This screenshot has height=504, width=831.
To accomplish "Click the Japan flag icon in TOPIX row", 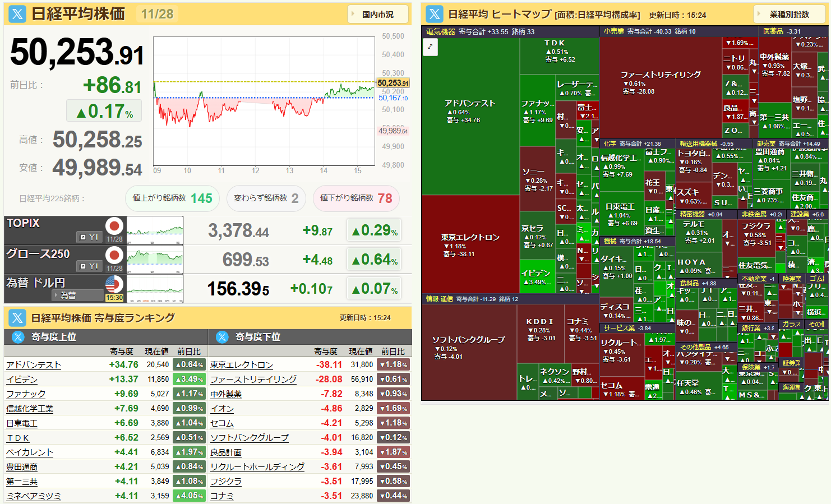I will click(x=114, y=226).
